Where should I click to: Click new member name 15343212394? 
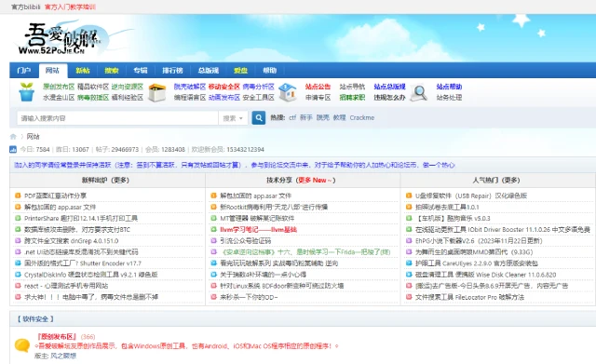point(245,149)
